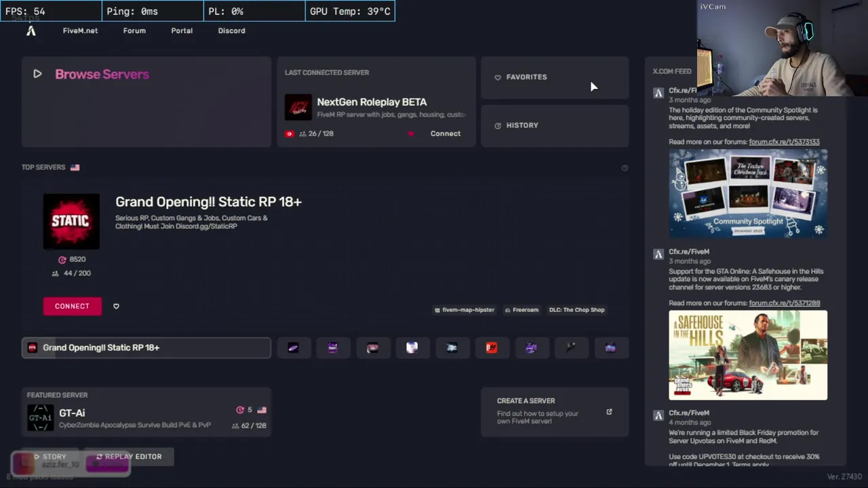Click the DLC: The Chop Shop tag
The image size is (868, 488).
(x=576, y=310)
